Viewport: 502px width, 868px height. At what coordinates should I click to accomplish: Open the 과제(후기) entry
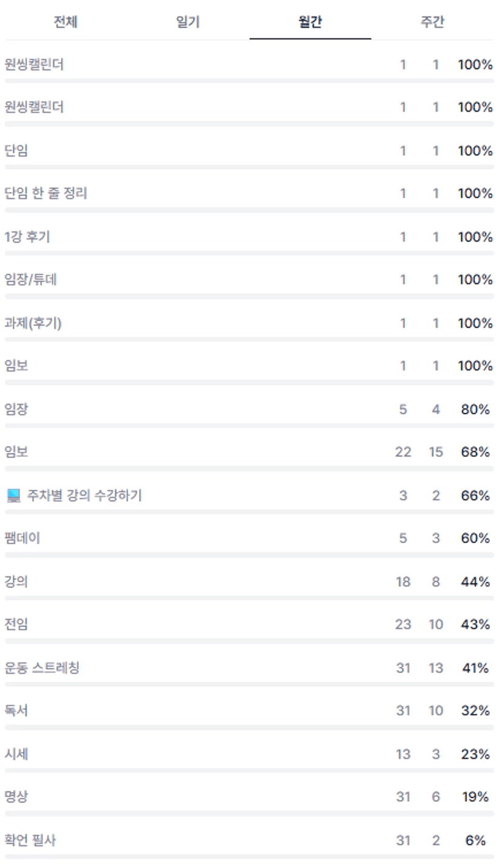[x=33, y=323]
